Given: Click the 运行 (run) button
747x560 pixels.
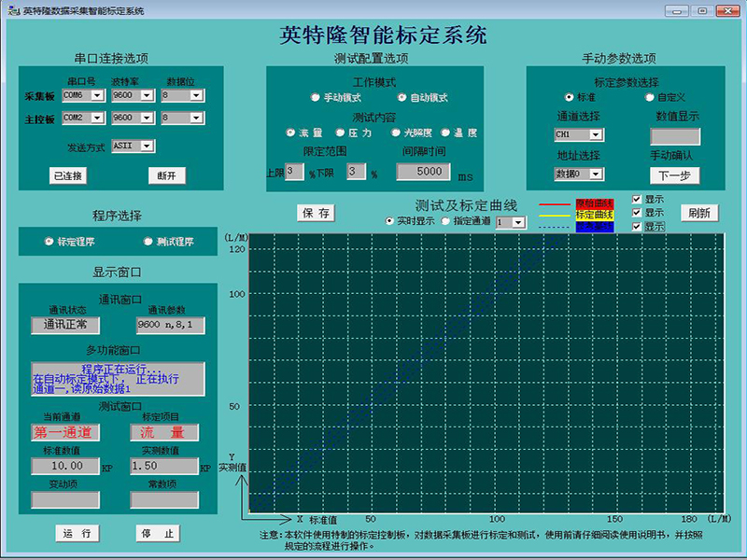Looking at the screenshot, I should tap(76, 534).
